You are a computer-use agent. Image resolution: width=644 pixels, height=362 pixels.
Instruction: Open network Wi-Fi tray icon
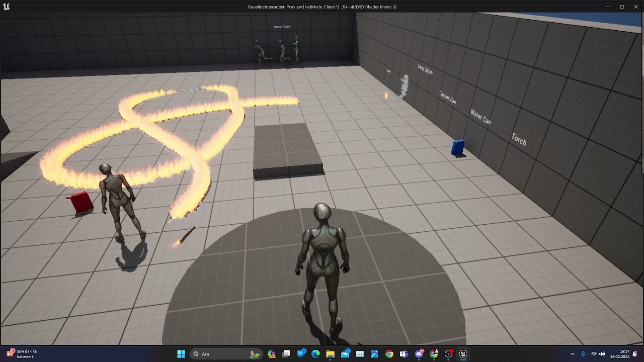(594, 354)
